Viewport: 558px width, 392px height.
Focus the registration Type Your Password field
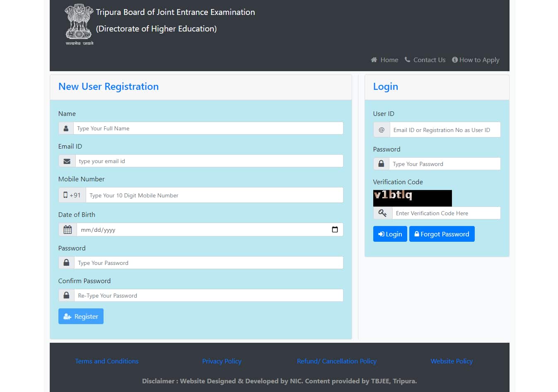click(209, 262)
